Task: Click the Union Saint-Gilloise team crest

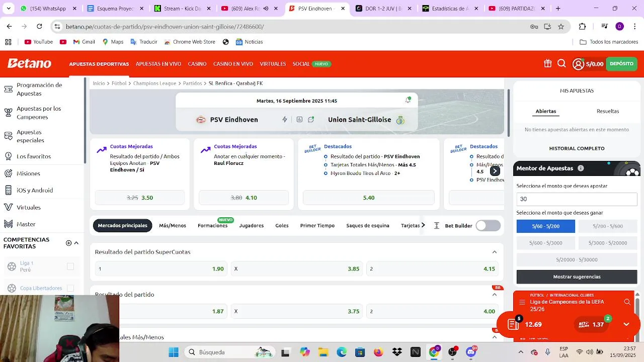Action: [400, 120]
